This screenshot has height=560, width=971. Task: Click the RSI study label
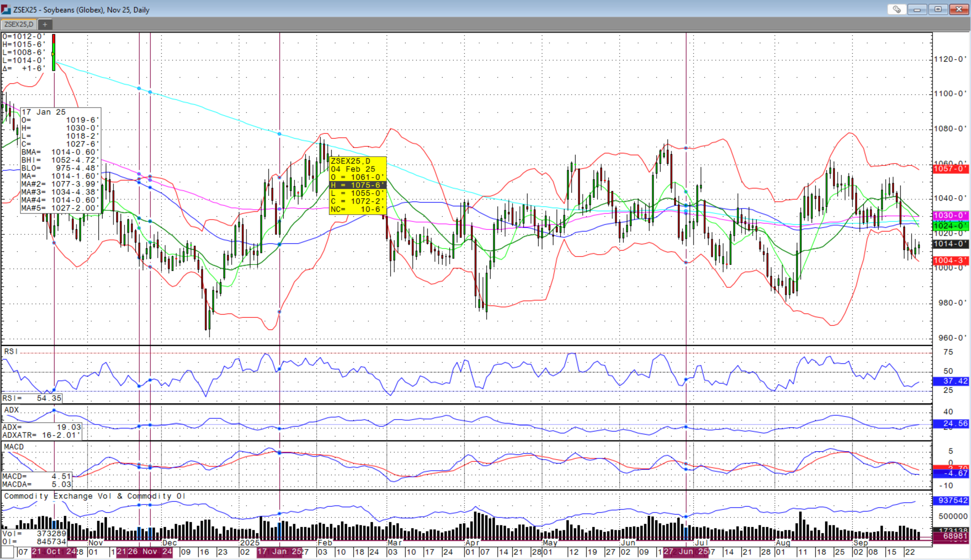click(x=11, y=352)
